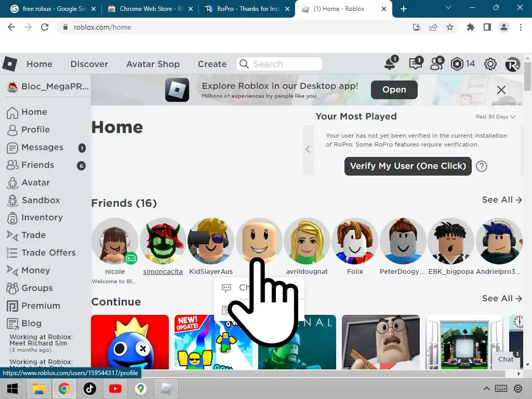
Task: Open the messages icon in top bar
Action: [x=416, y=63]
